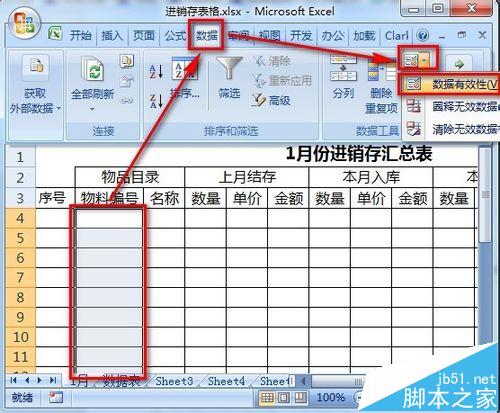Viewport: 500px width, 413px height.
Task: Open Excel help question mark icon
Action: coord(423,35)
